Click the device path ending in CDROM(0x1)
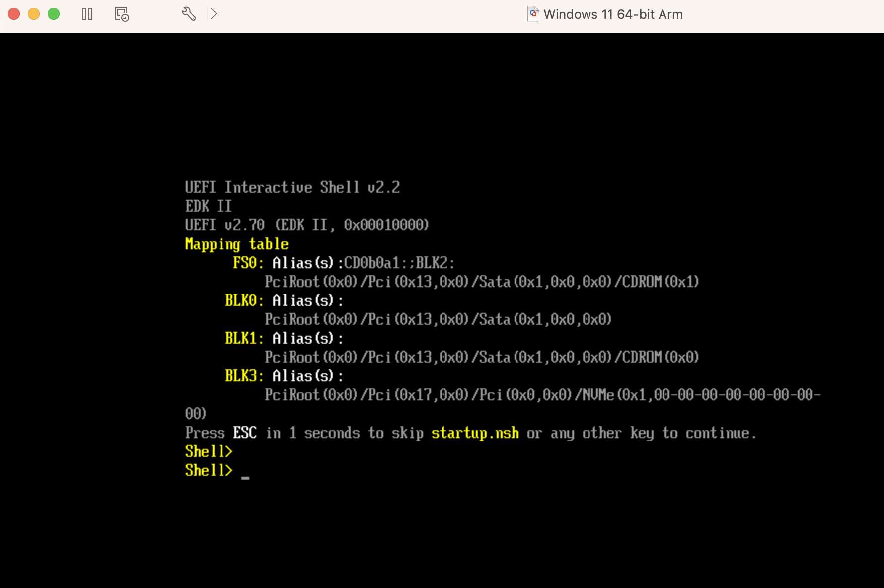 point(482,282)
